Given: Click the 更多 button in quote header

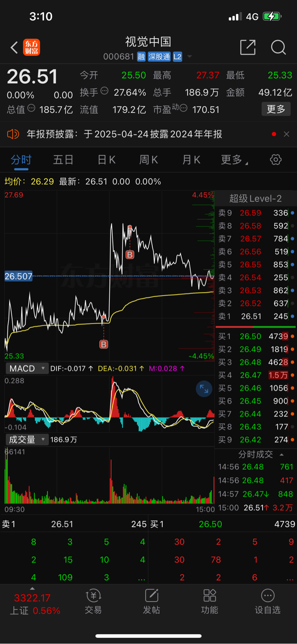Looking at the screenshot, I should point(276,109).
